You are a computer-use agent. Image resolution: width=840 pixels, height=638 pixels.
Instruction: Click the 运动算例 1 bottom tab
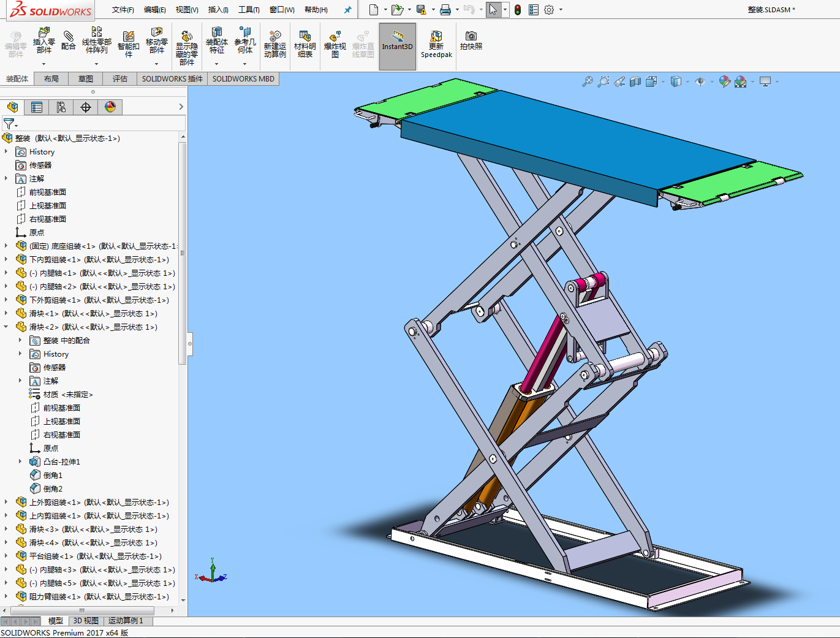tap(126, 621)
